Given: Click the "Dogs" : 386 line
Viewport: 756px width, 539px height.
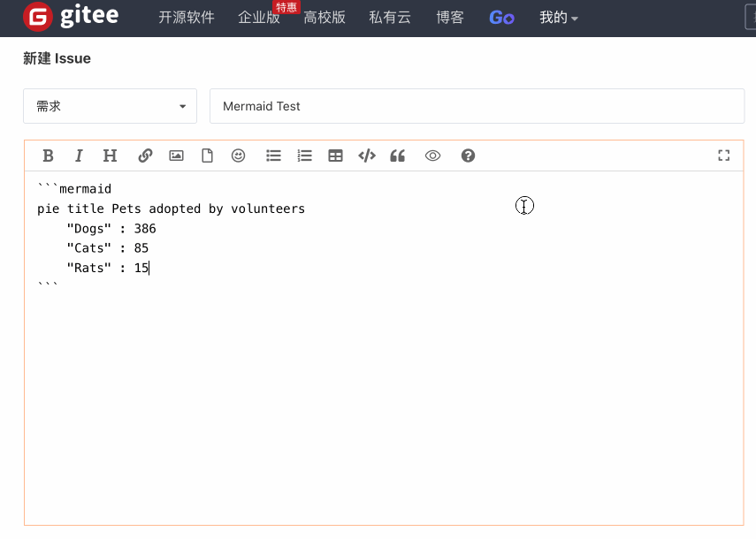Looking at the screenshot, I should click(111, 228).
